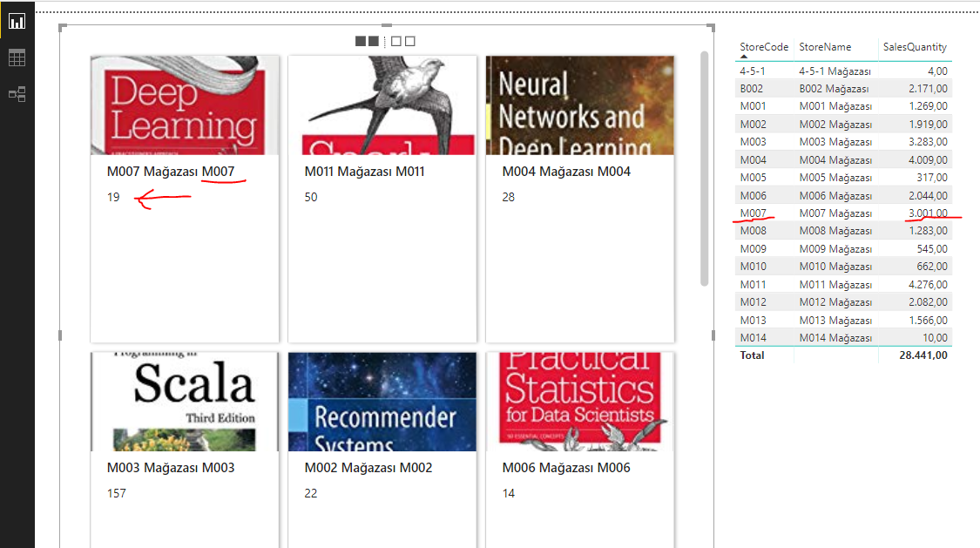Select the M001 StoreCode cell
The image size is (980, 548).
coord(754,106)
